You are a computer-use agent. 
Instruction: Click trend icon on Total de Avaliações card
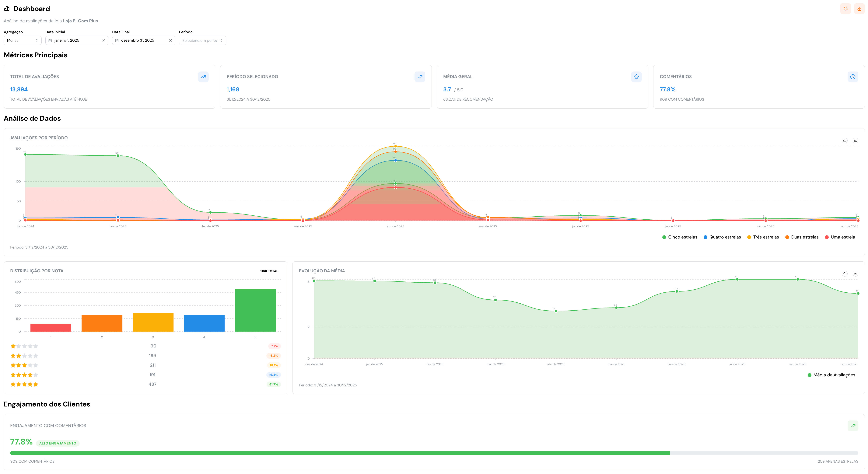pos(203,77)
